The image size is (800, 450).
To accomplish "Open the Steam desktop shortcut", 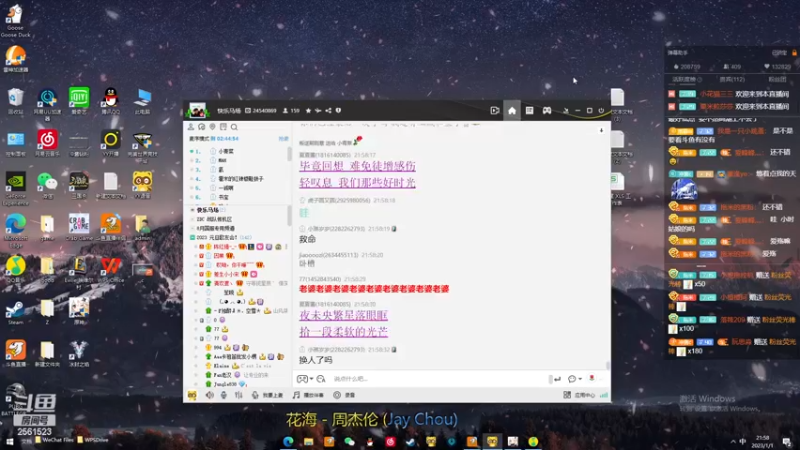I will [x=15, y=312].
